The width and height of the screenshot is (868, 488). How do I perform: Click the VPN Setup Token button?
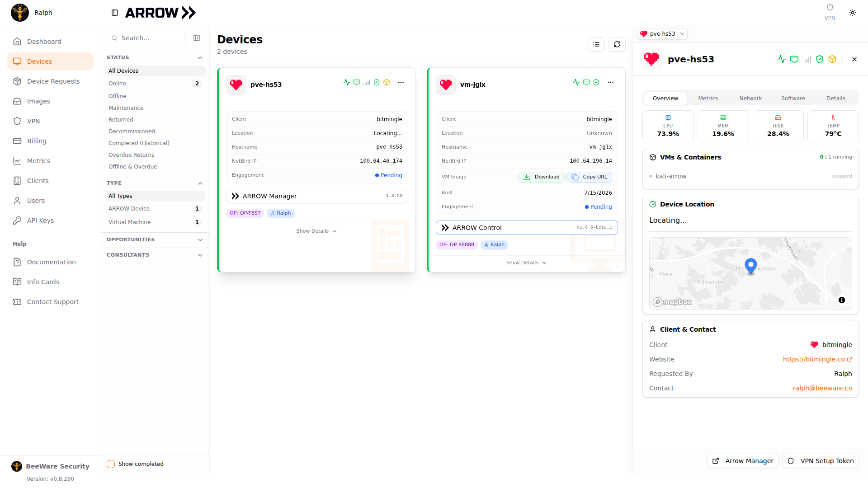point(821,461)
